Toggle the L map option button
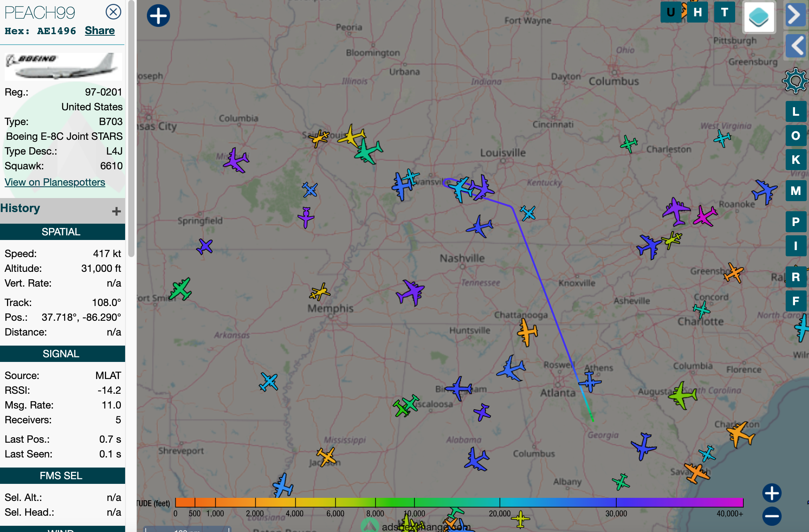809x532 pixels. point(796,112)
